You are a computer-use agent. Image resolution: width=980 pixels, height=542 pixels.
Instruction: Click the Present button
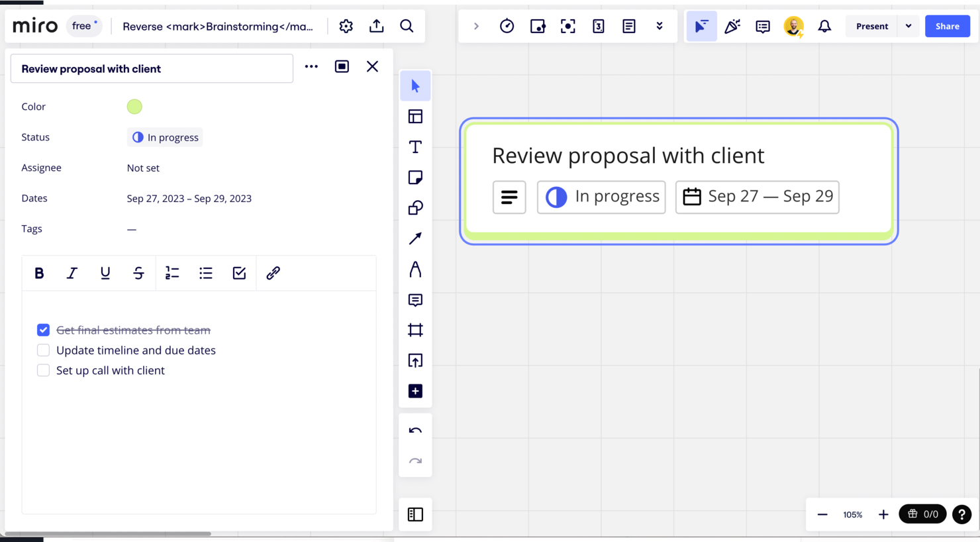pos(872,27)
